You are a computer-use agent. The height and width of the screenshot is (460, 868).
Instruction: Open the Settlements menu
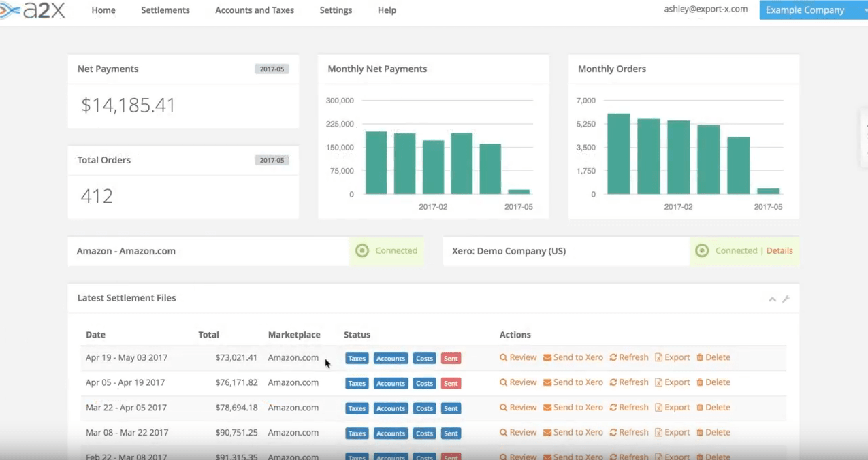click(165, 10)
